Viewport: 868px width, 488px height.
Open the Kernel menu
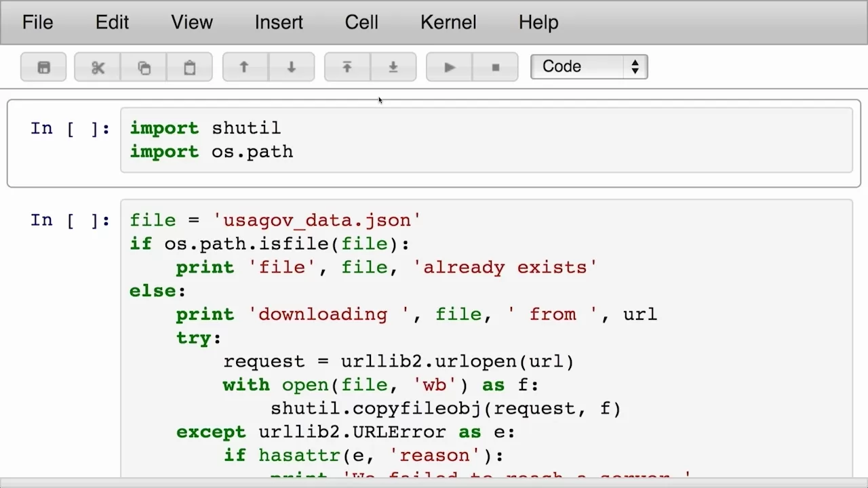(448, 22)
